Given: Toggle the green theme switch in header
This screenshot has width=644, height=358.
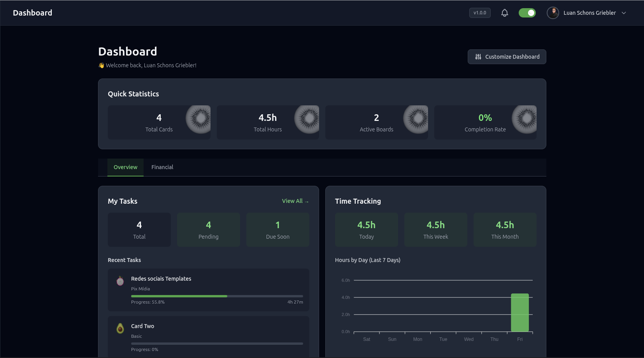Looking at the screenshot, I should (x=527, y=13).
